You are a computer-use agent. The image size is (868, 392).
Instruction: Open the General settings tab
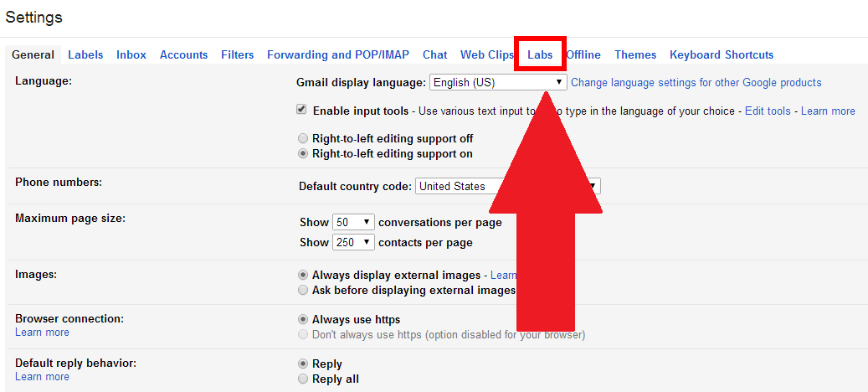tap(33, 54)
